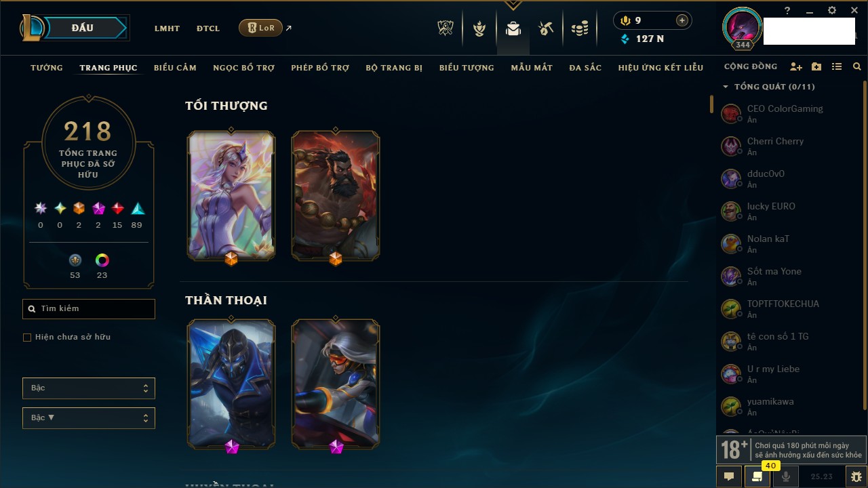Click the friends list search icon
The image size is (868, 488).
pyautogui.click(x=857, y=67)
